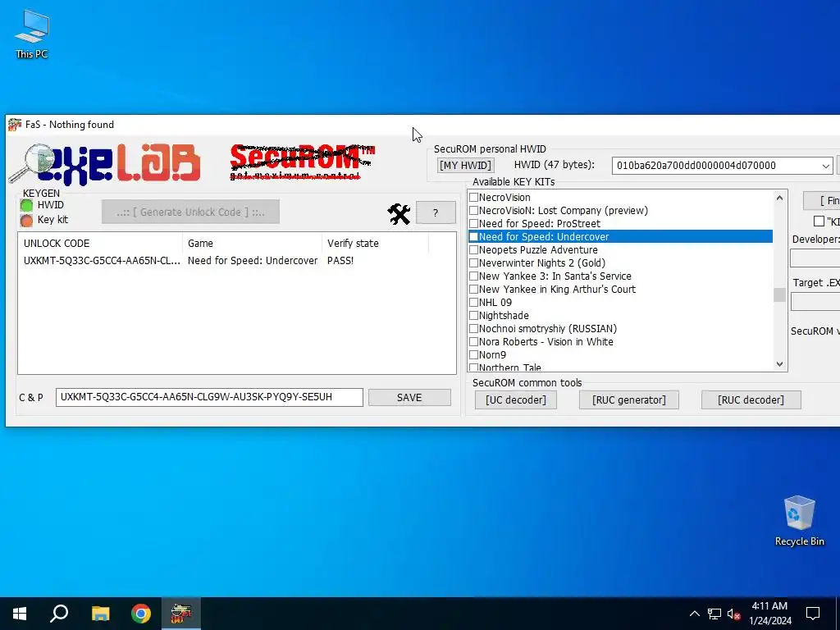Open the Windows Start menu
Image resolution: width=840 pixels, height=630 pixels.
coord(20,614)
